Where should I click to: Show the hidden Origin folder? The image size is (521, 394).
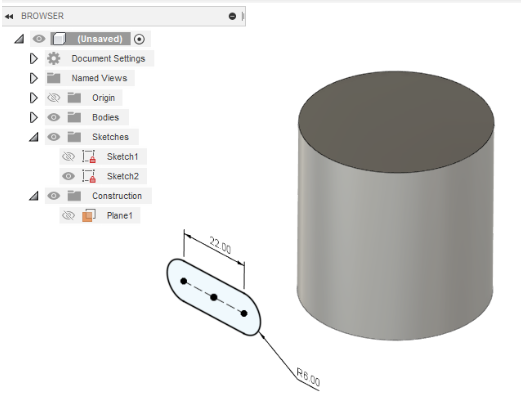54,98
